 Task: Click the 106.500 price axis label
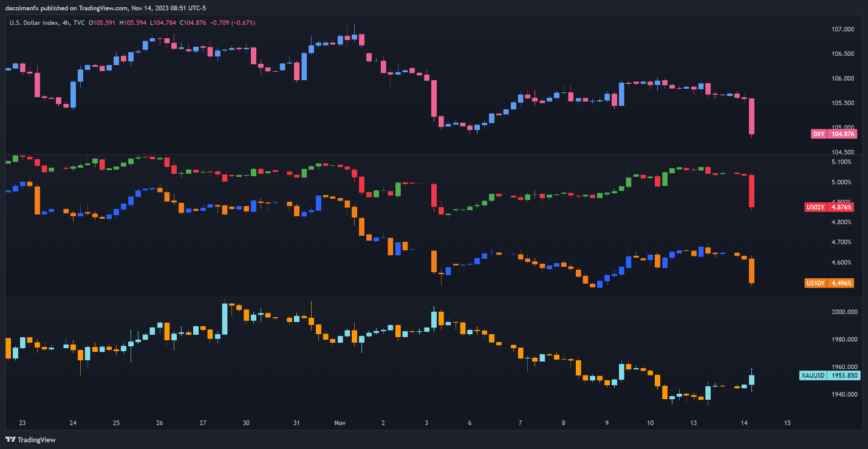click(842, 54)
